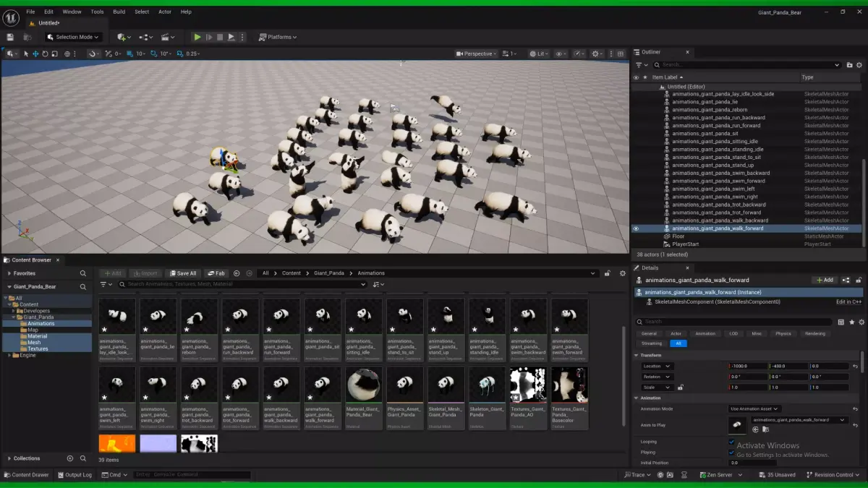This screenshot has height=488, width=868.
Task: Select the Textures folder in content tree
Action: [38, 348]
